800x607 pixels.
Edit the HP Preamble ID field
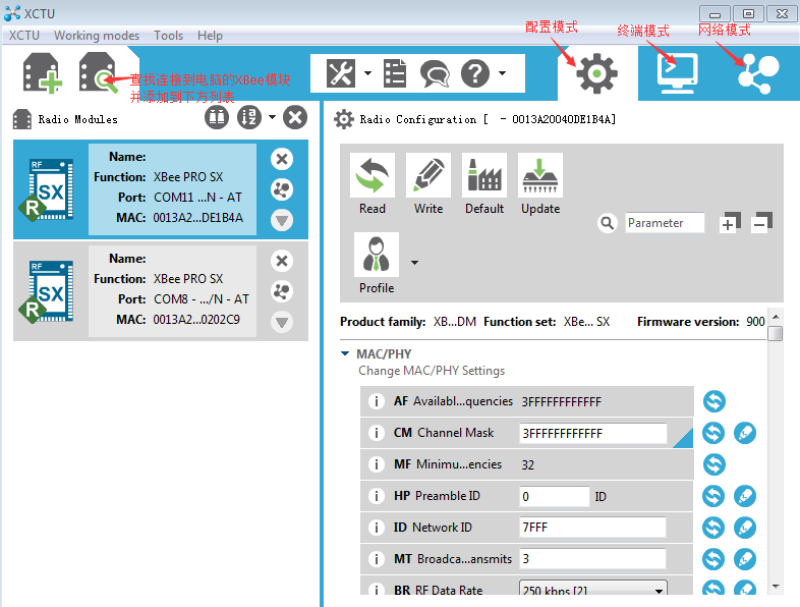(555, 496)
